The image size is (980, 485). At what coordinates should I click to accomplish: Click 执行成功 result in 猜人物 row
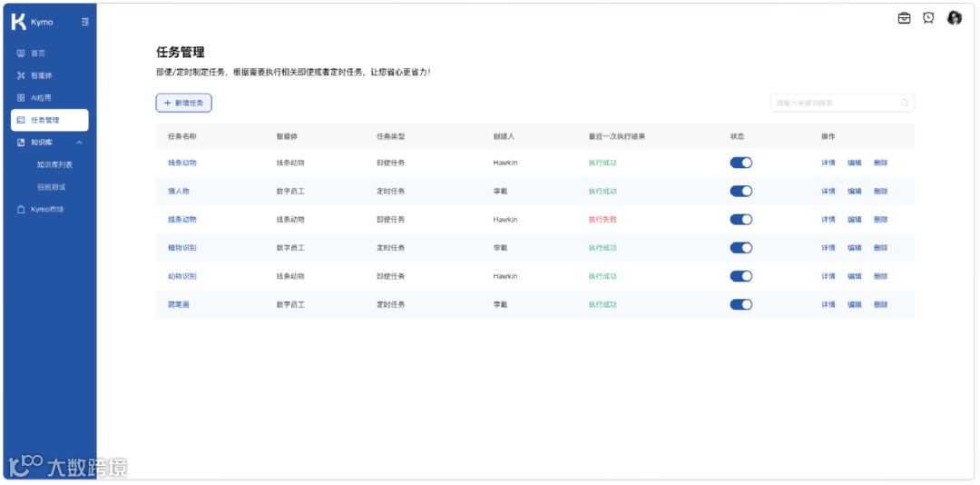coord(603,191)
